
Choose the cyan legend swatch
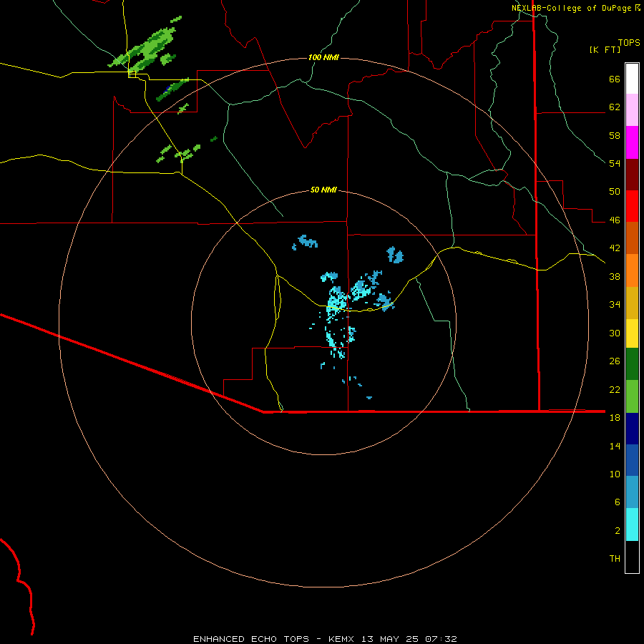coord(632,525)
